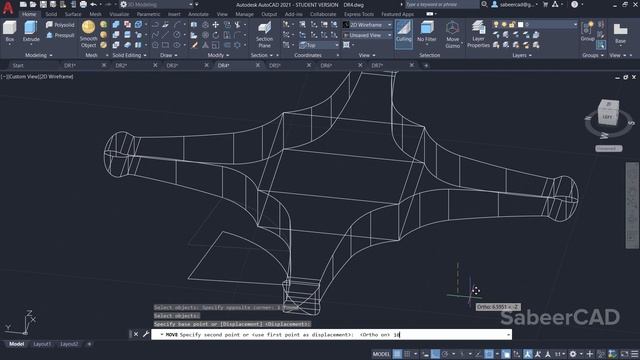This screenshot has height=360, width=640.
Task: Open the Unsaved View dropdown
Action: point(367,36)
